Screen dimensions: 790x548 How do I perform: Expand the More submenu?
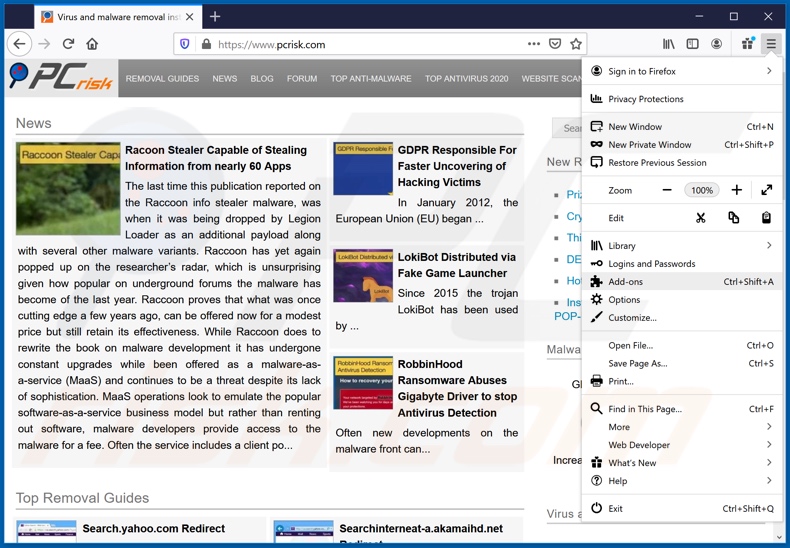click(x=682, y=427)
